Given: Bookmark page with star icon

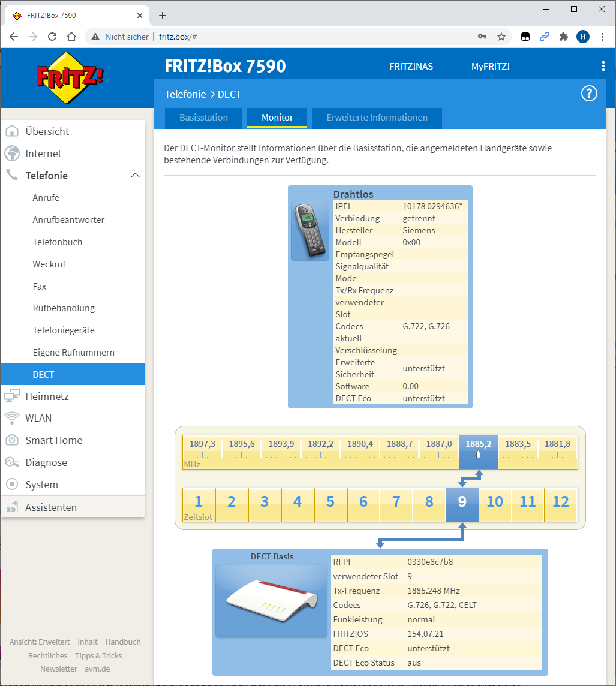Looking at the screenshot, I should [x=501, y=37].
